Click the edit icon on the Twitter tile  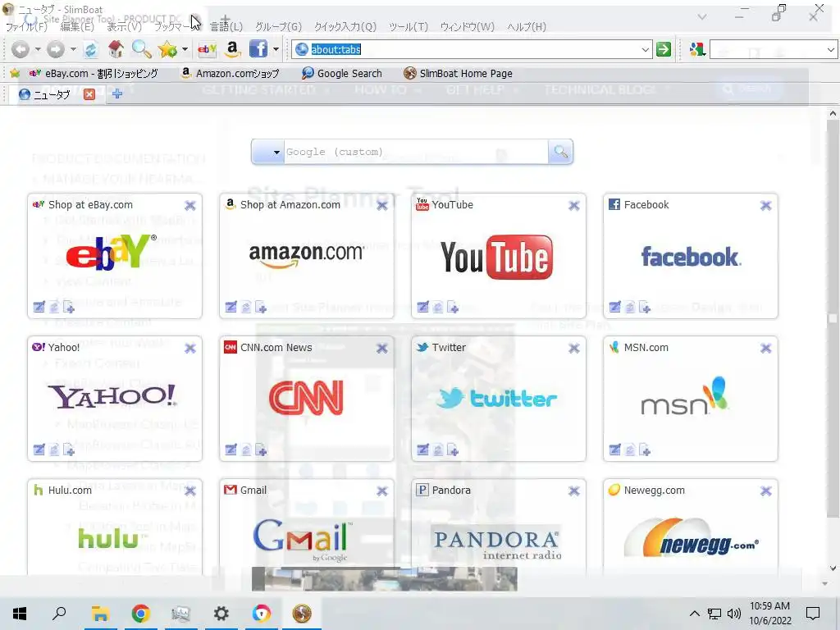[x=423, y=450]
